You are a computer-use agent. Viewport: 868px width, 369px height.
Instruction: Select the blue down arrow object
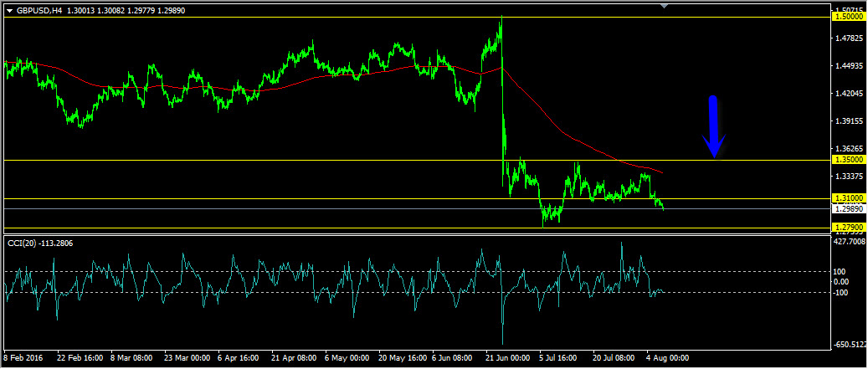tap(713, 127)
